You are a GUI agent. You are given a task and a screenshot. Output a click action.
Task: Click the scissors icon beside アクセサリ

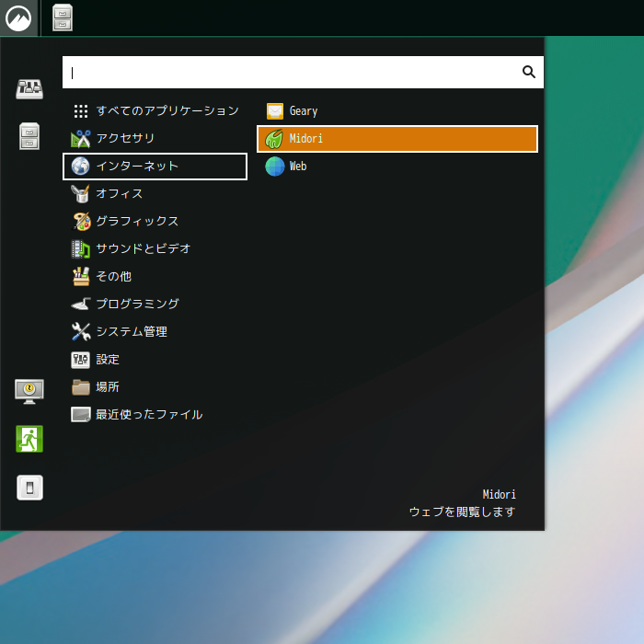(x=81, y=139)
